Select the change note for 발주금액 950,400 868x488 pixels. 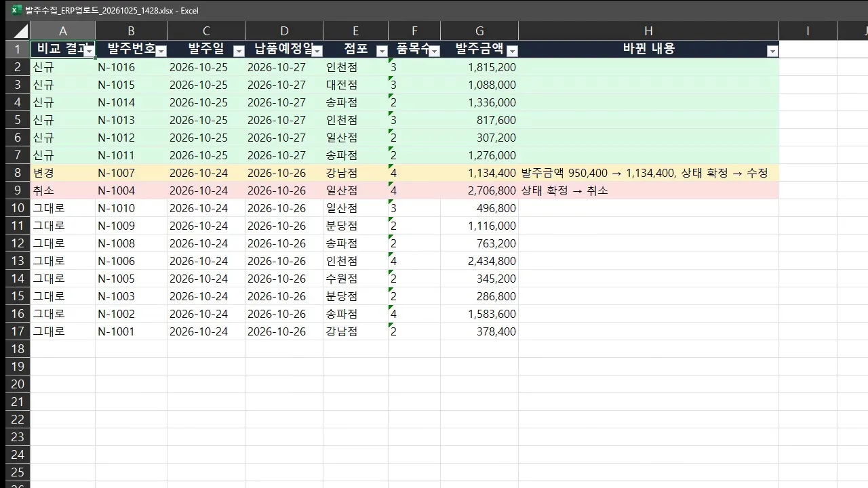pyautogui.click(x=649, y=173)
